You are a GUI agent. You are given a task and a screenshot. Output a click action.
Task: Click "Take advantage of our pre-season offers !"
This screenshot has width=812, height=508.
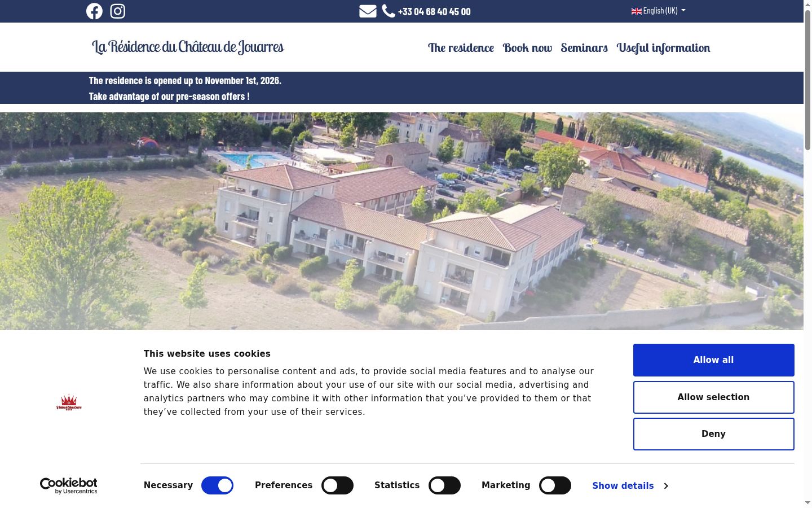coord(169,97)
